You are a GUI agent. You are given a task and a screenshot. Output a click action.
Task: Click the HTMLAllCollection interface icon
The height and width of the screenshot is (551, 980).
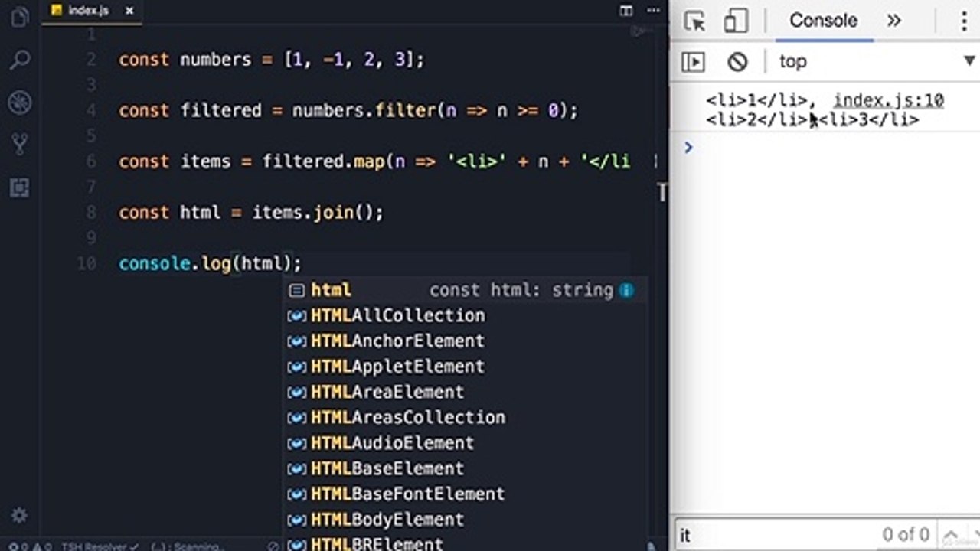point(296,316)
